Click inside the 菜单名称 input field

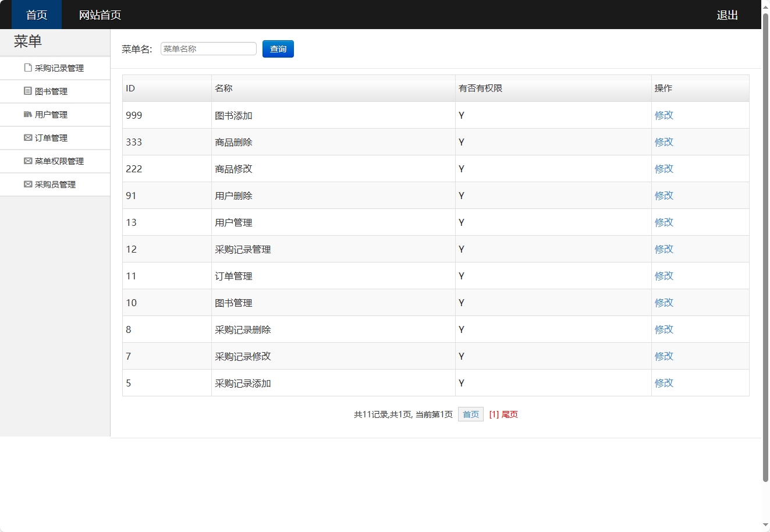click(208, 48)
